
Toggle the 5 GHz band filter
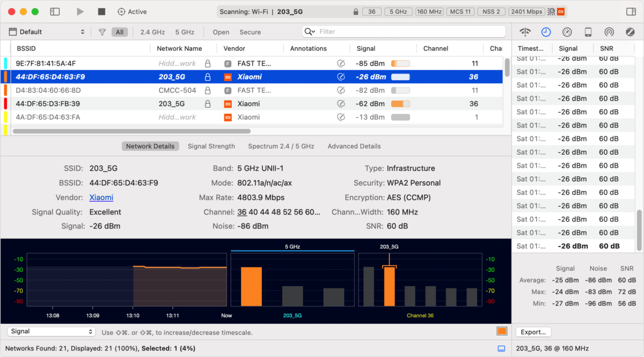click(x=185, y=32)
